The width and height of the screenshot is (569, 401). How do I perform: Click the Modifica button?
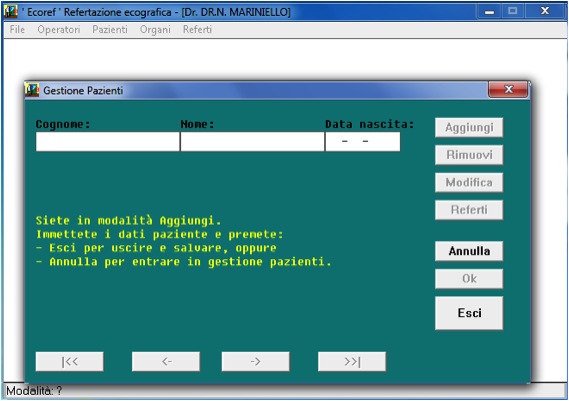[469, 182]
